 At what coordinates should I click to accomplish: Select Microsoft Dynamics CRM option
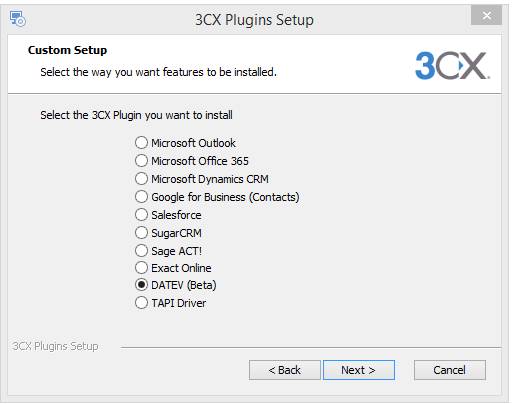141,179
